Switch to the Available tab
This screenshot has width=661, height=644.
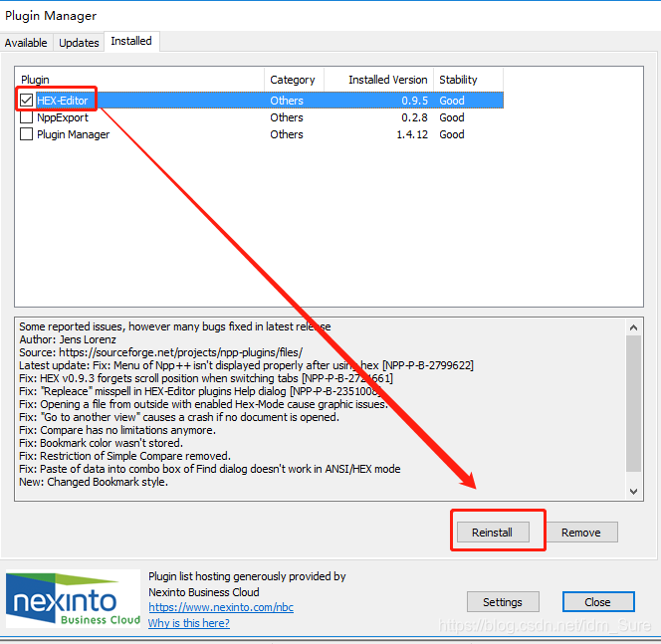[26, 43]
